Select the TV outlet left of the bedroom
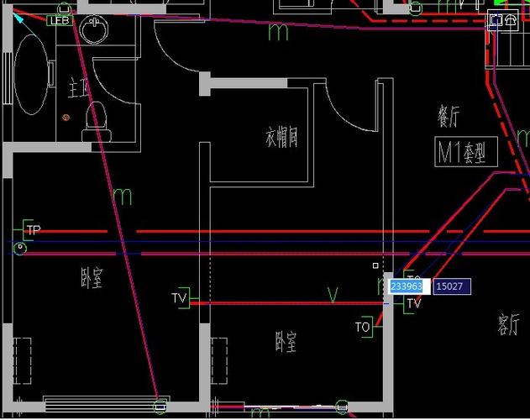530x420 pixels. tap(180, 297)
